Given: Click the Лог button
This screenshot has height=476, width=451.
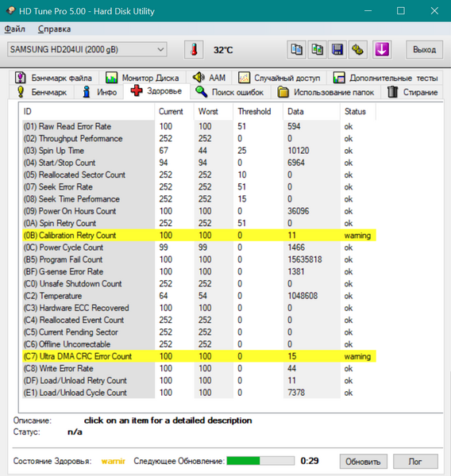Looking at the screenshot, I should point(415,462).
